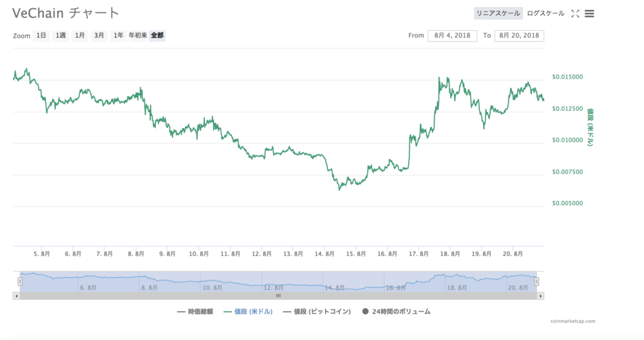
Task: Click the 9. 8月 date label
Action: click(x=167, y=254)
